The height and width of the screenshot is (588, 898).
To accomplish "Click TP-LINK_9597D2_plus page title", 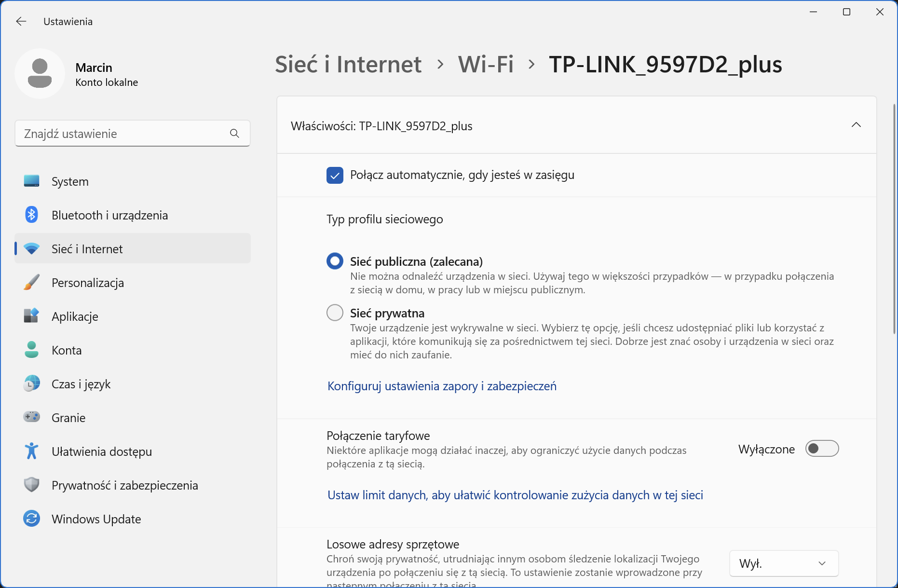I will pyautogui.click(x=666, y=64).
